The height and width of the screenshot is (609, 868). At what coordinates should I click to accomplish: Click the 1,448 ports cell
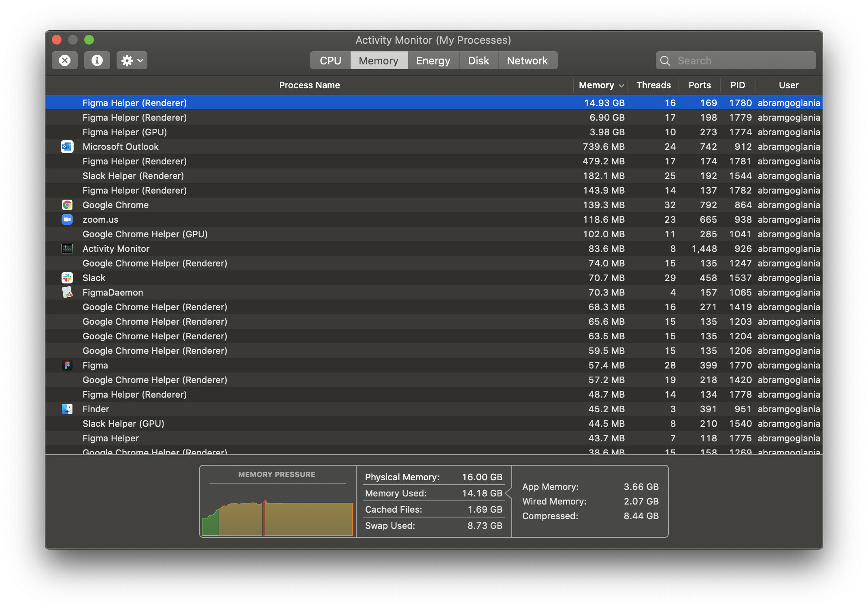[x=704, y=249]
